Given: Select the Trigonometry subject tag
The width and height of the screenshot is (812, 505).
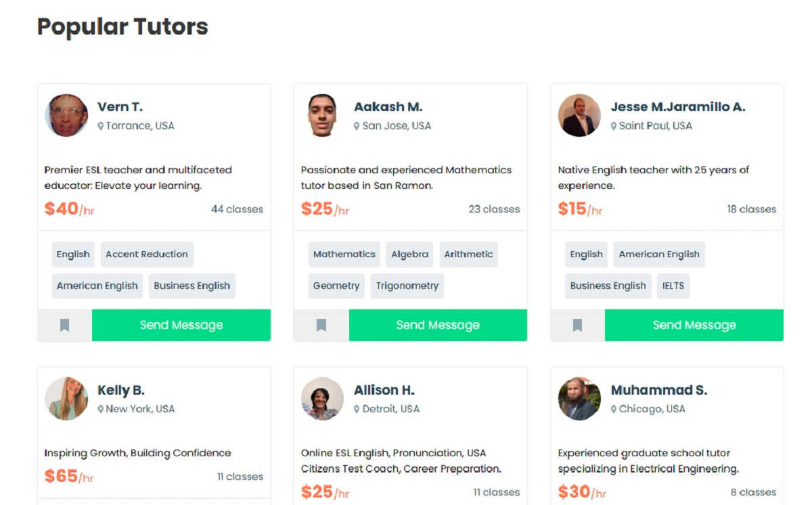Looking at the screenshot, I should (x=407, y=286).
